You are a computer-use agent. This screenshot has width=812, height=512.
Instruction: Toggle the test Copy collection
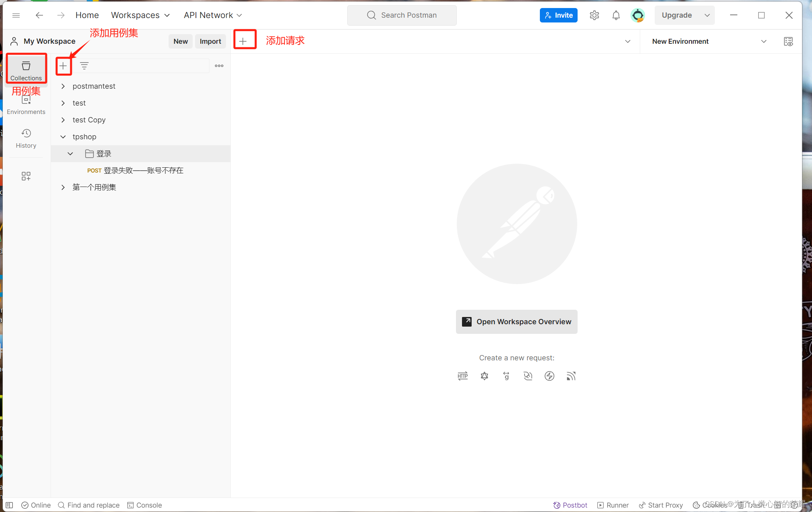[63, 120]
